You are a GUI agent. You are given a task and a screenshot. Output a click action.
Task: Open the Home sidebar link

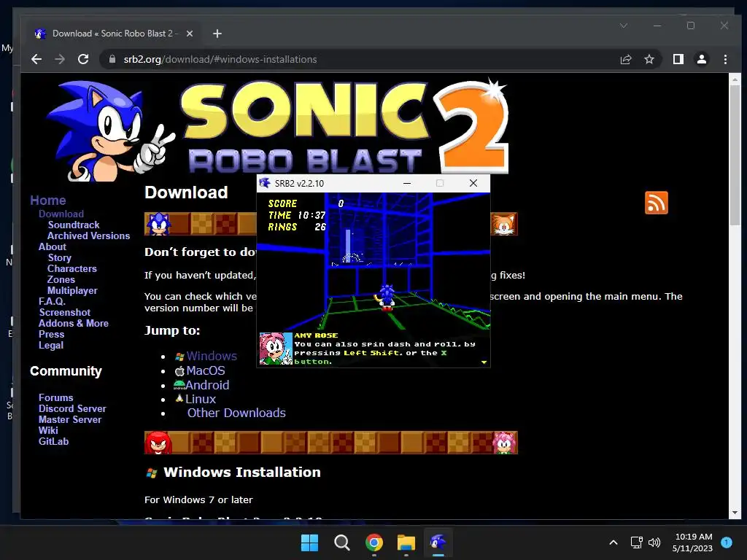(48, 201)
